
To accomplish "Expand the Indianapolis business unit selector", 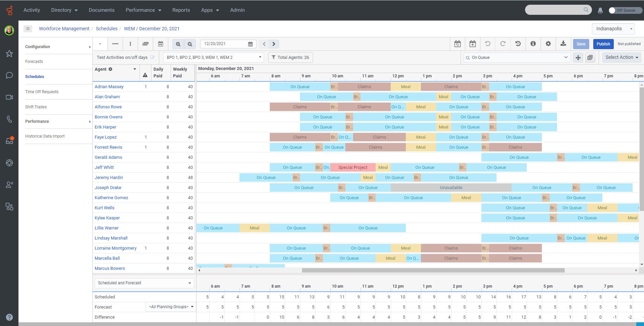I will [613, 29].
